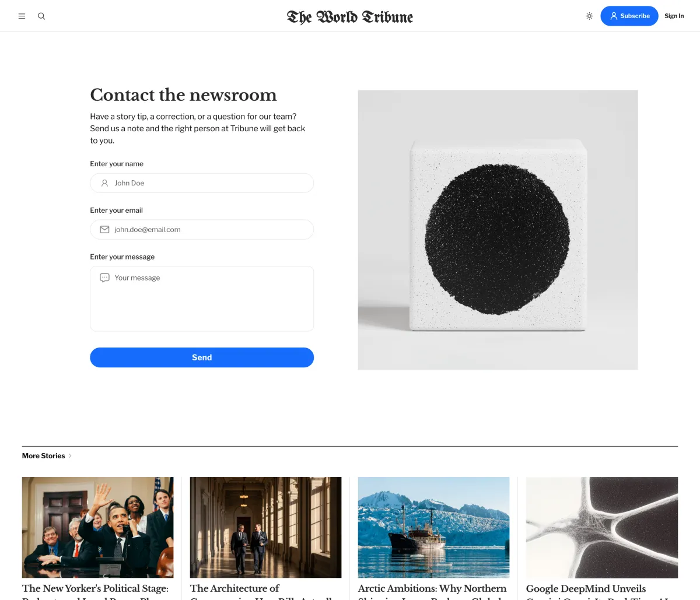
Task: Go to The World Tribune homepage logo
Action: [x=350, y=16]
